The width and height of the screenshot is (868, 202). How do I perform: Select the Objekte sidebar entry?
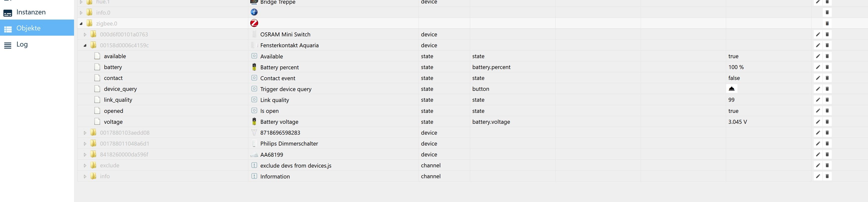pos(28,28)
